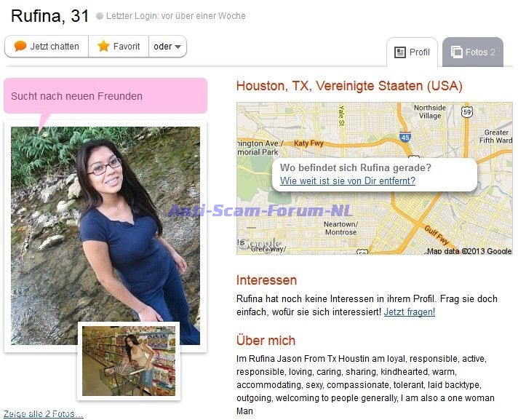This screenshot has width=518, height=420.
Task: Click the Highway 59 shield on map
Action: pos(467,112)
